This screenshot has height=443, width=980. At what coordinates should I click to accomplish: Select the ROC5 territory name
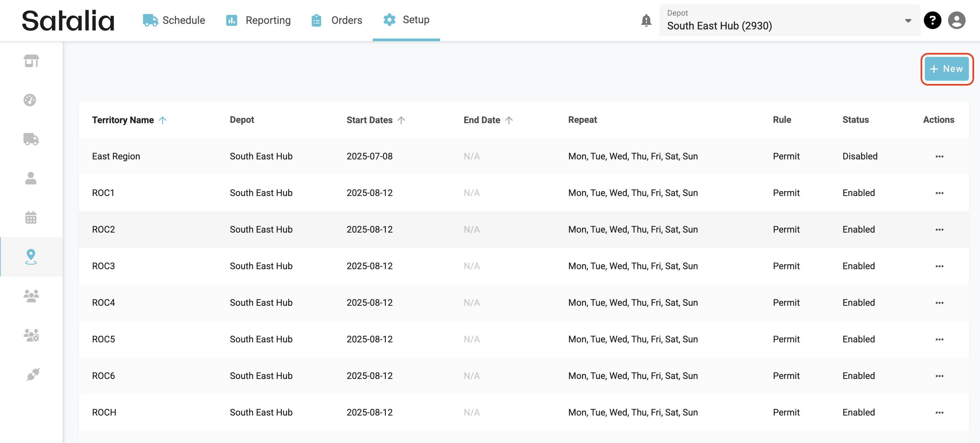tap(103, 339)
